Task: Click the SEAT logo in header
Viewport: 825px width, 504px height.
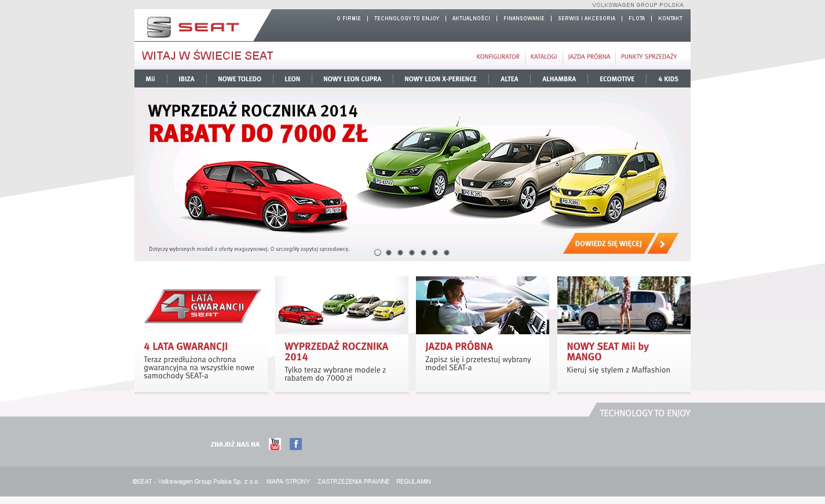Action: click(193, 27)
